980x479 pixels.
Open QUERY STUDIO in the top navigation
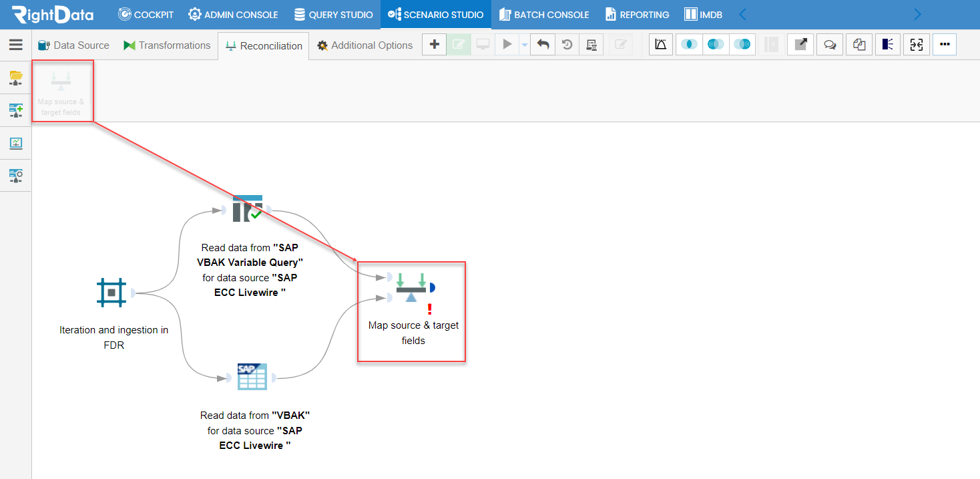[x=334, y=15]
